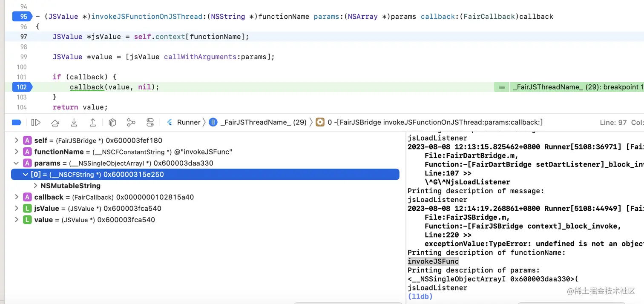
Task: Open the _FairJSThreadName_ (29) thread selector
Action: 263,122
